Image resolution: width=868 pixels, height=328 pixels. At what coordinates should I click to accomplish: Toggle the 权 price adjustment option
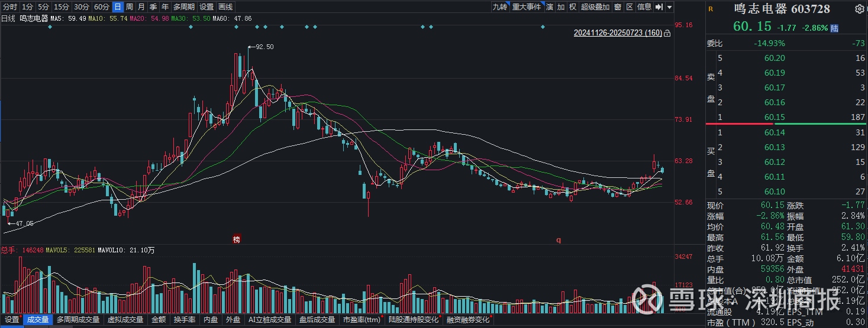click(x=572, y=7)
